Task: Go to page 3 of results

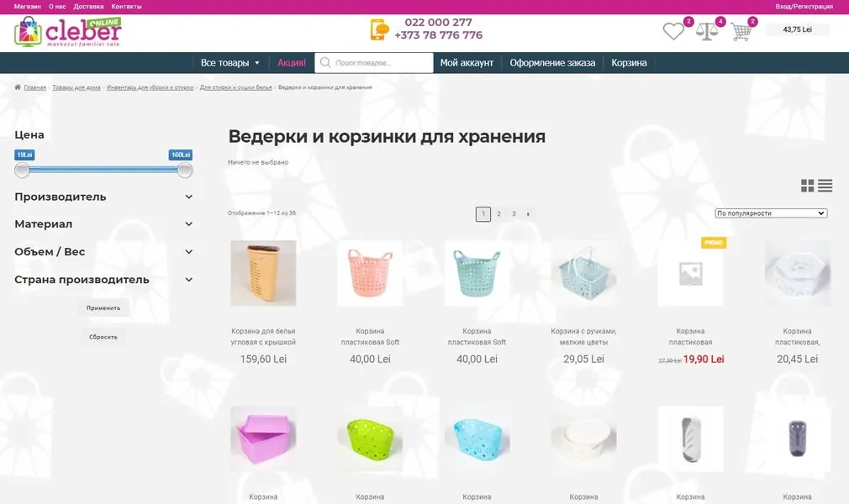Action: (x=514, y=214)
